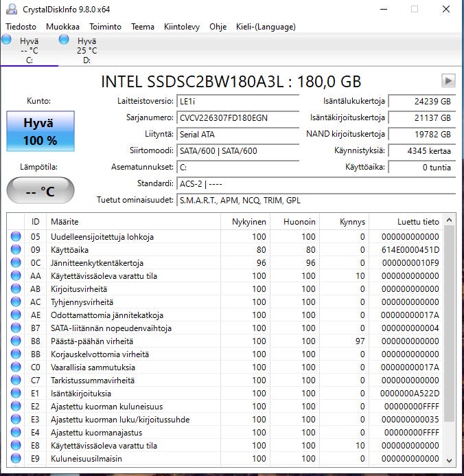This screenshot has height=476, width=464.
Task: Click the scroll up arrow of attribute list
Action: point(449,220)
